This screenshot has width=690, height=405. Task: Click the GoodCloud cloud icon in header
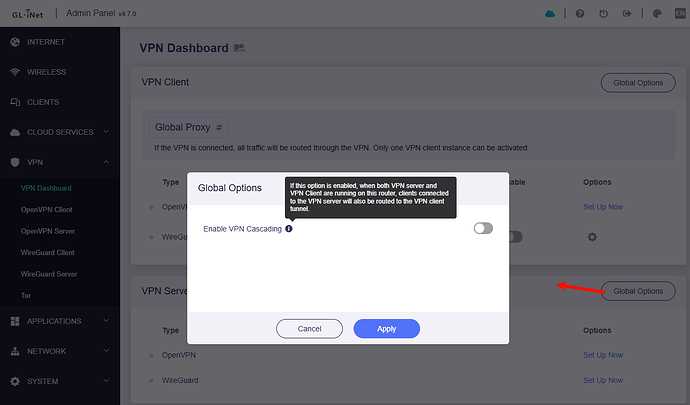coord(550,14)
